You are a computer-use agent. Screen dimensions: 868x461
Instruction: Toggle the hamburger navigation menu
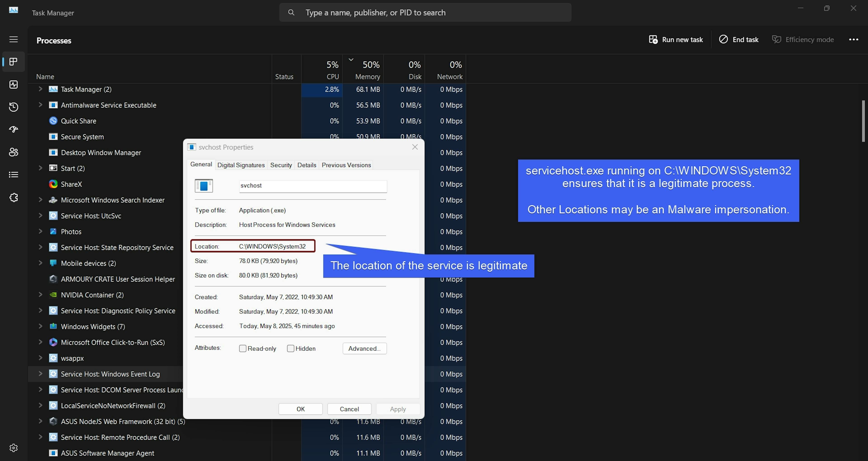coord(14,39)
